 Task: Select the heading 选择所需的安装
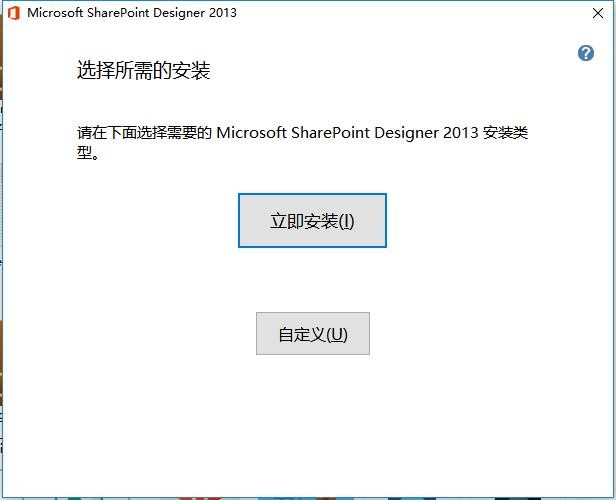pos(143,71)
